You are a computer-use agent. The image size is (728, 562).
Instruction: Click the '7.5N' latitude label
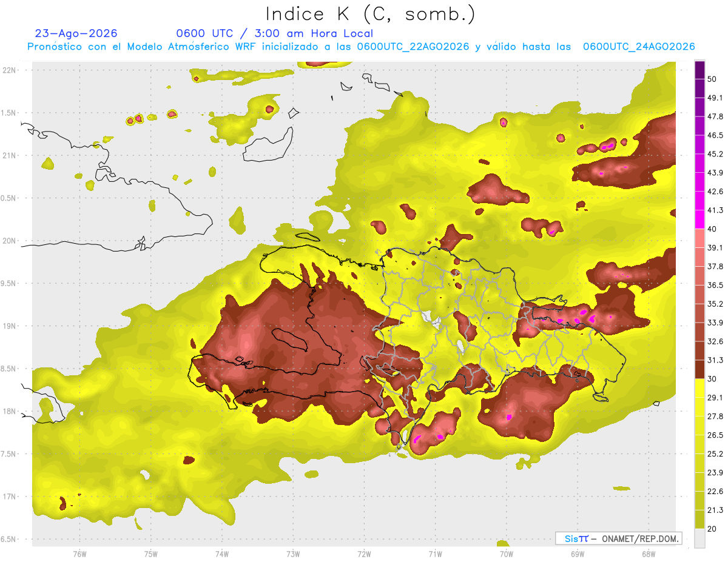pyautogui.click(x=8, y=454)
